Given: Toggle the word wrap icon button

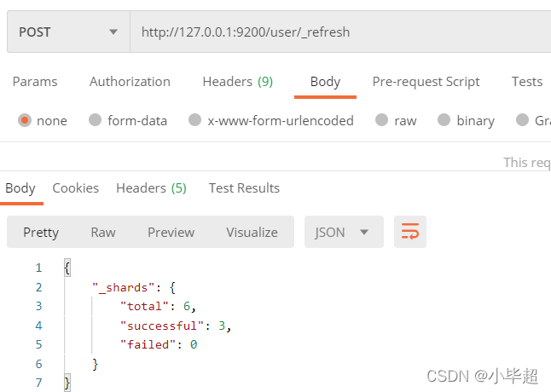Looking at the screenshot, I should tap(410, 232).
